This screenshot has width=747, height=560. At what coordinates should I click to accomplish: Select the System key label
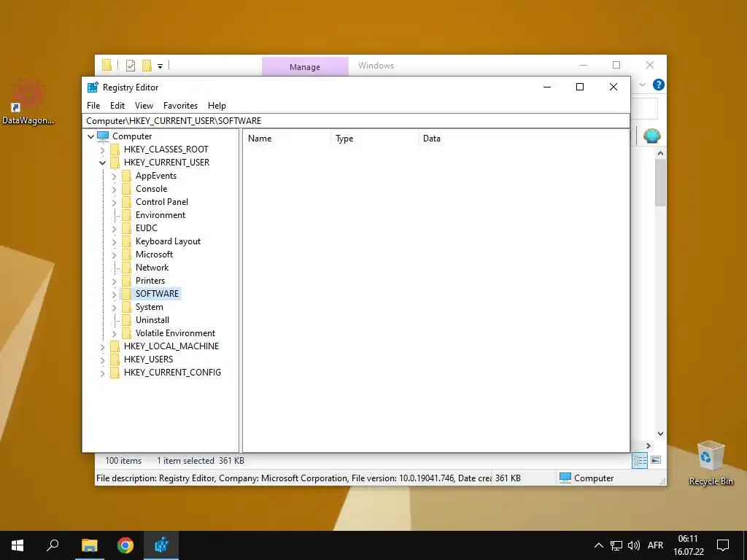click(x=149, y=307)
